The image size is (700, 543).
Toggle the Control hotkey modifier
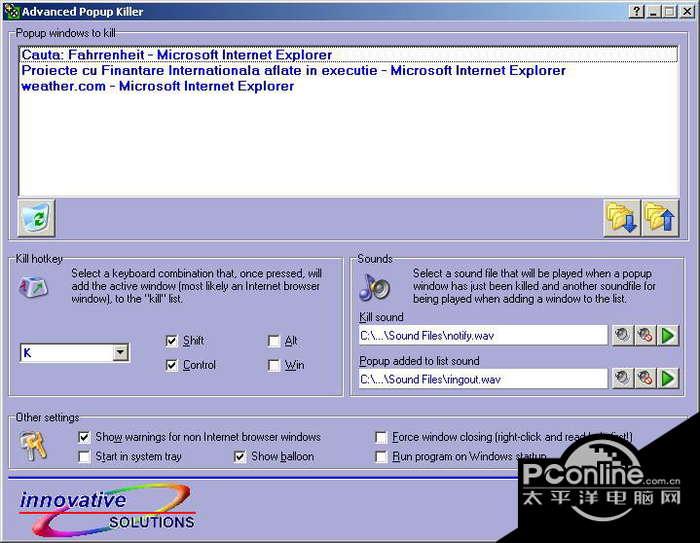click(x=171, y=365)
